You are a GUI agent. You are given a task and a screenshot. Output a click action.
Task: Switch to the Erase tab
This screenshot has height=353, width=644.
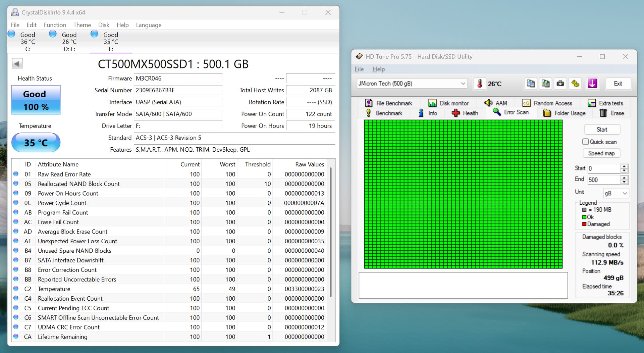612,113
